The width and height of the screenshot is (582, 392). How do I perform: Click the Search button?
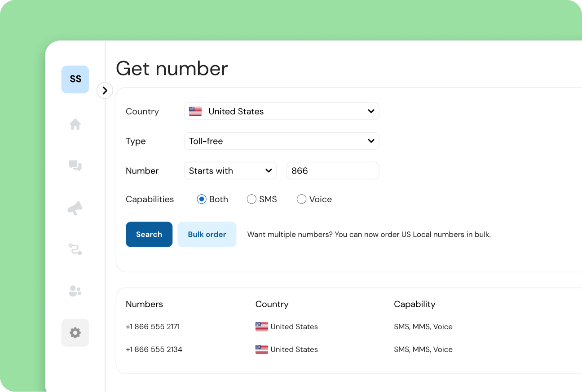[x=149, y=234]
